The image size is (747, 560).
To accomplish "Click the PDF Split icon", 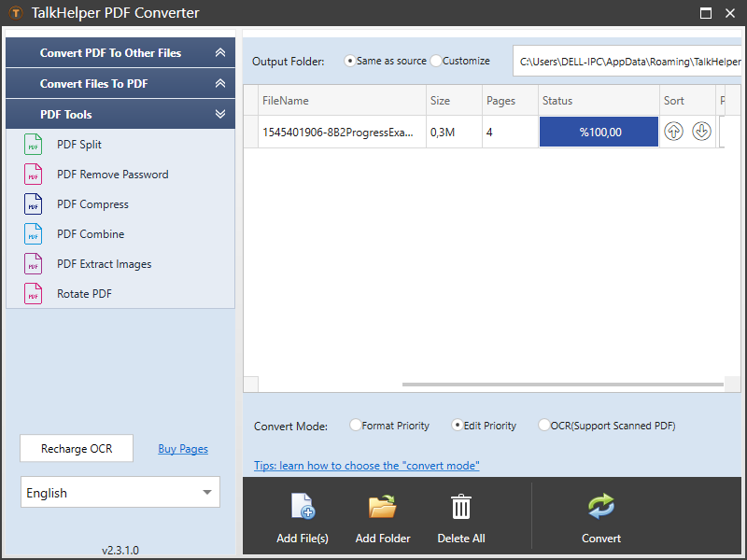I will coord(34,145).
